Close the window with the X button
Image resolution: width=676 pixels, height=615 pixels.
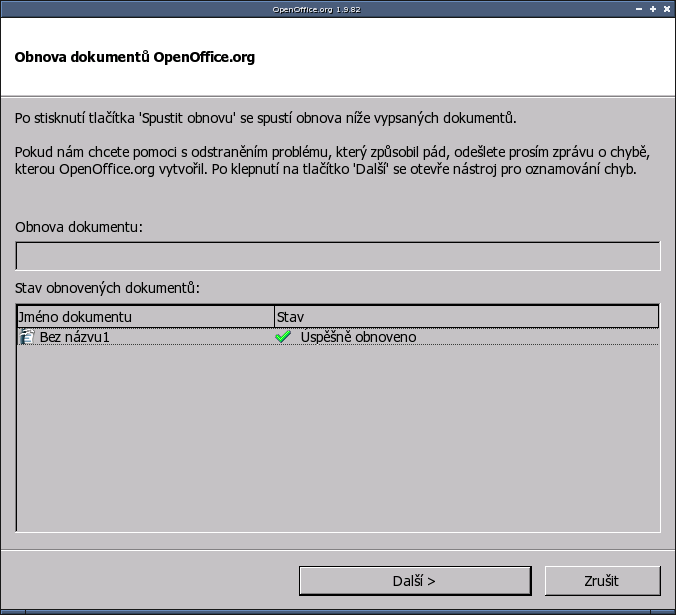(666, 8)
